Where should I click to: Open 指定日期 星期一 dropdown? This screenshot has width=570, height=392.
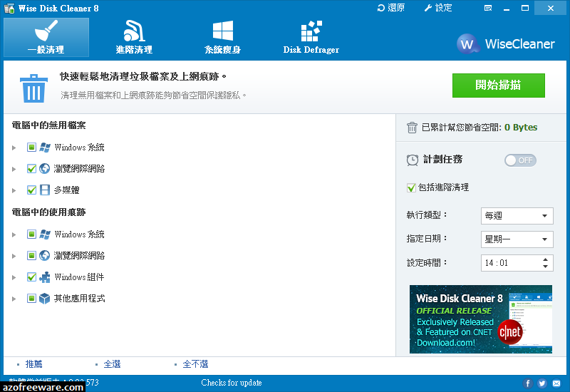517,239
